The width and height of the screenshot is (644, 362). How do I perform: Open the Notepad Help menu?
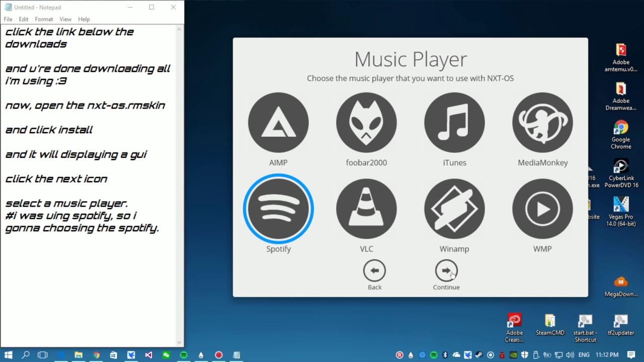pos(84,19)
